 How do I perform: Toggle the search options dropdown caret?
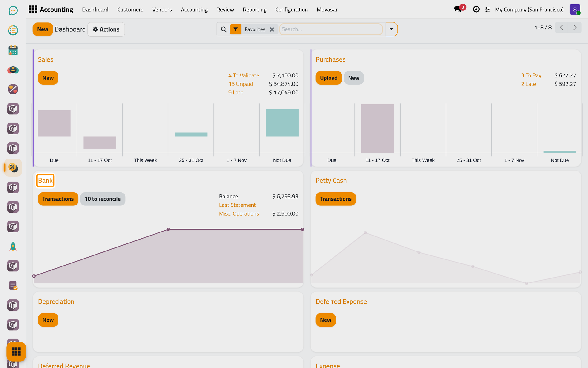391,29
